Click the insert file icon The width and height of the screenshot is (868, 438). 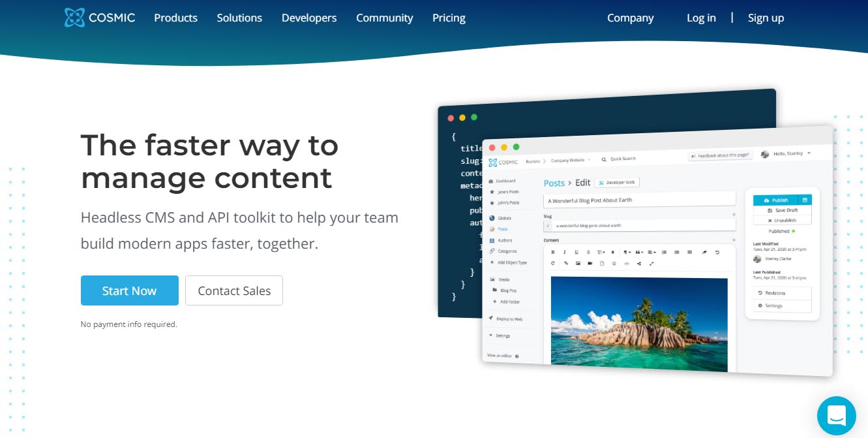(x=602, y=264)
